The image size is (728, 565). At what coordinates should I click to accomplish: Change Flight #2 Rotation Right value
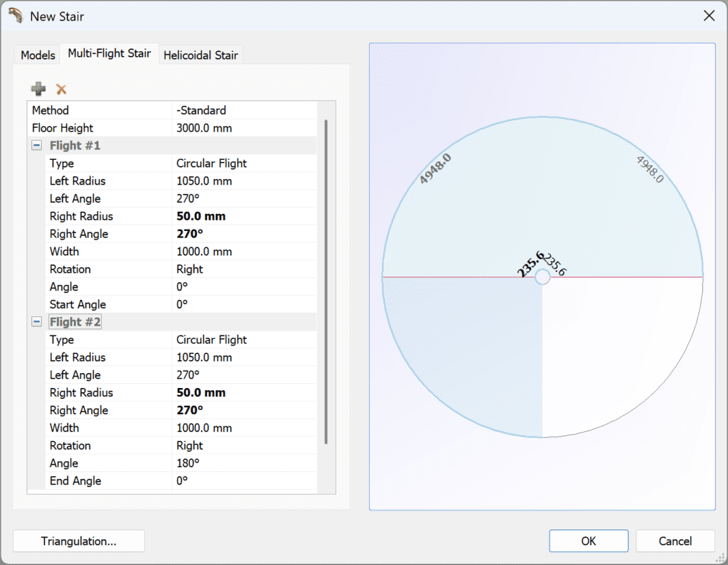pyautogui.click(x=245, y=446)
